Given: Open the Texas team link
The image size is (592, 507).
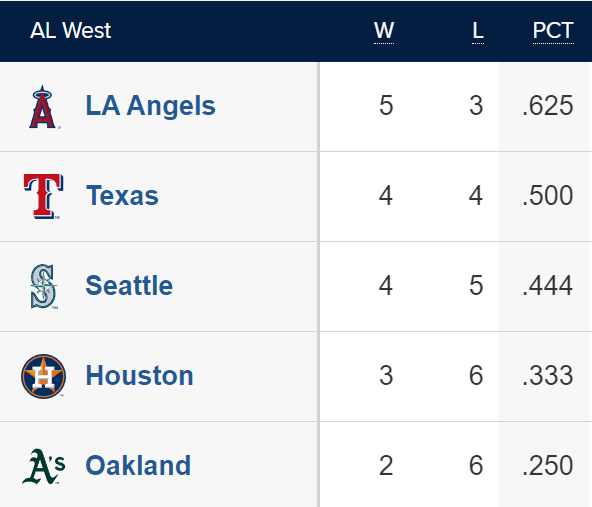Looking at the screenshot, I should click(122, 196).
